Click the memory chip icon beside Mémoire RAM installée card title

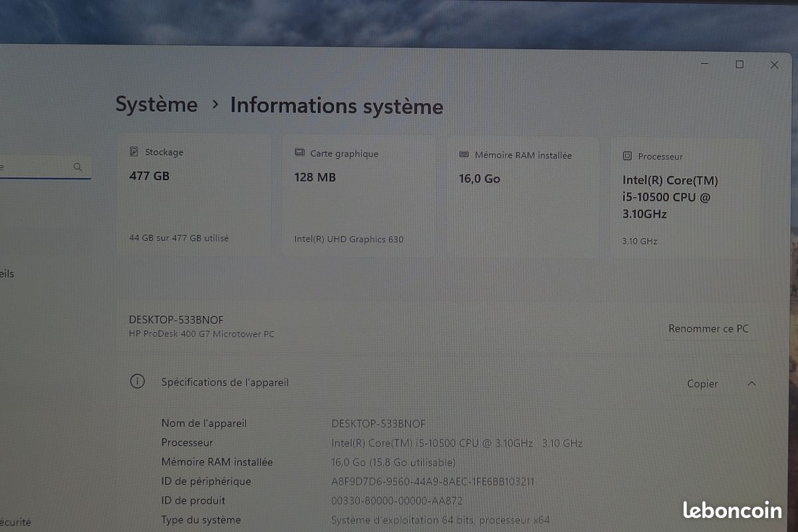pos(464,155)
